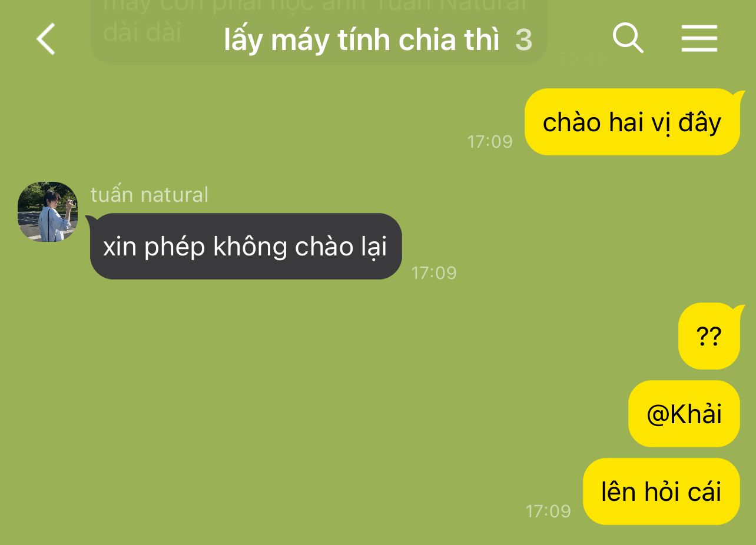Tap the 17:09 time beside 'xin phép không chào lại'
The image size is (756, 545).
point(434,273)
